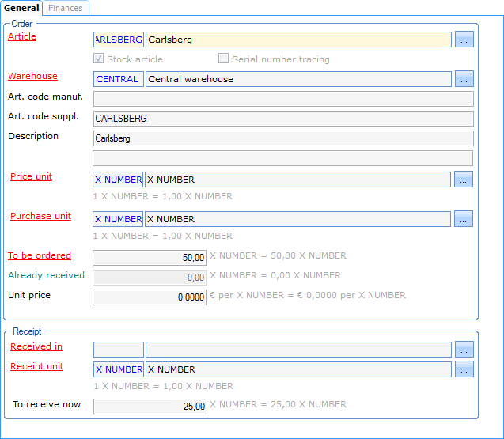The width and height of the screenshot is (504, 439).
Task: Click the To receive now field
Action: [150, 406]
